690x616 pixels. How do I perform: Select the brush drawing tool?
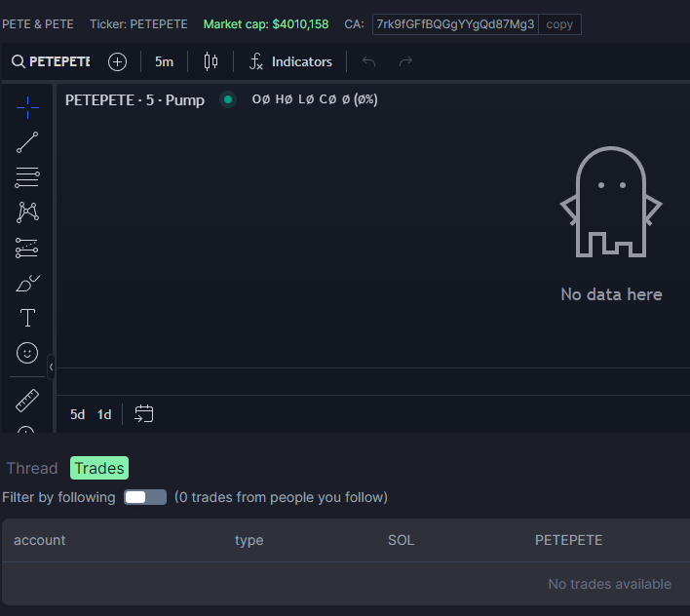[x=27, y=283]
